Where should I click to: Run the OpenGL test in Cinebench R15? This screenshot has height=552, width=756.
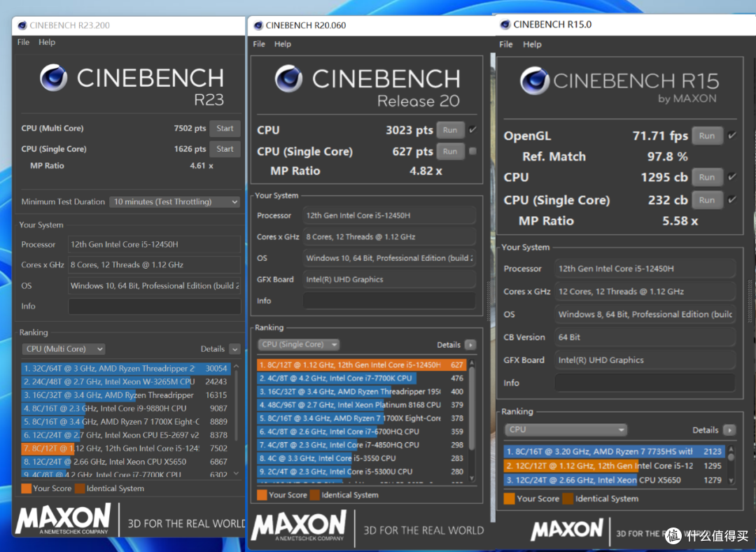[x=707, y=136]
